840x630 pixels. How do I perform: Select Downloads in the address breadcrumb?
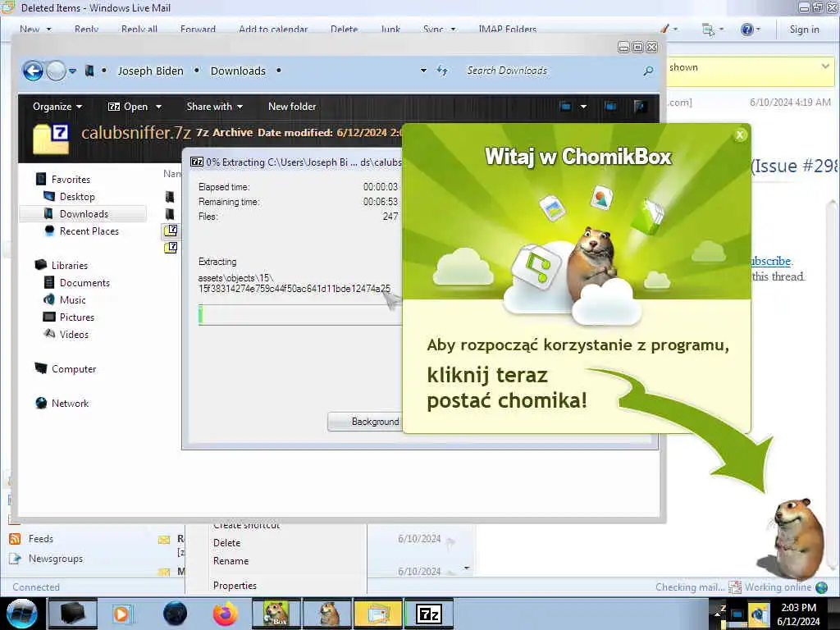pos(238,71)
